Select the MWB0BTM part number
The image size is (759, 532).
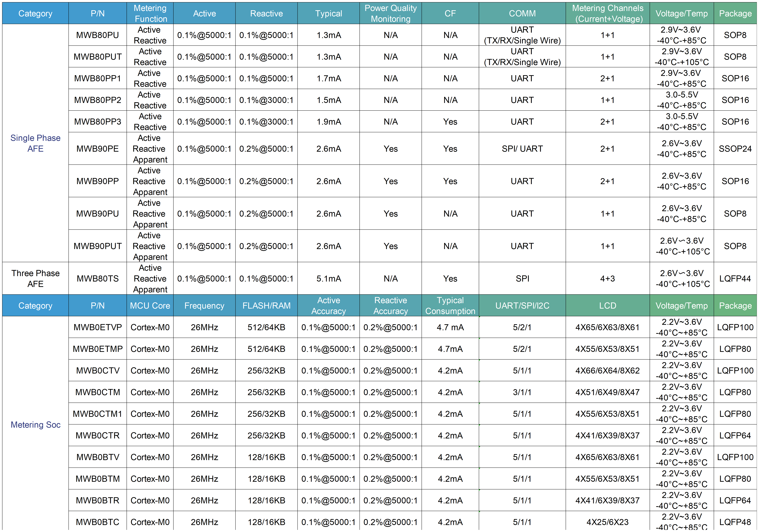coord(98,479)
